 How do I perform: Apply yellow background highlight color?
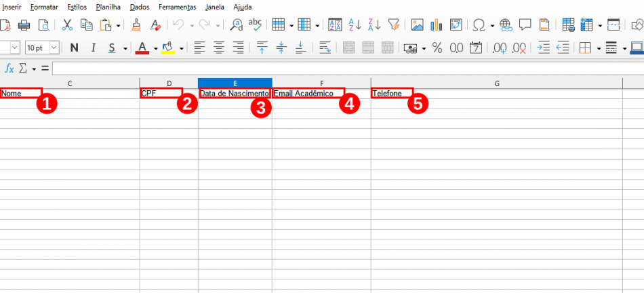168,48
